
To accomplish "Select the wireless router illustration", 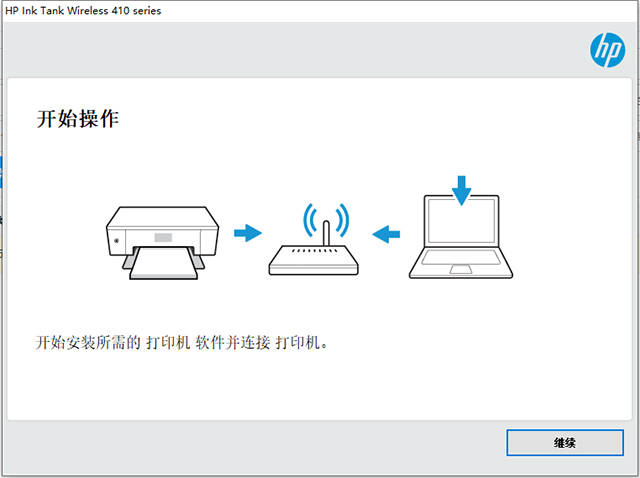I will (x=313, y=239).
